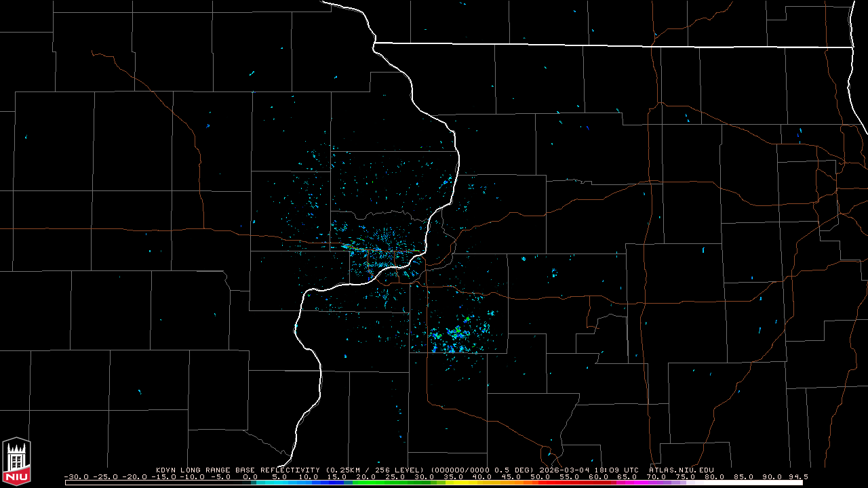Viewport: 868px width, 488px height.
Task: Select the "94.5" maximum scale label
Action: pyautogui.click(x=798, y=476)
